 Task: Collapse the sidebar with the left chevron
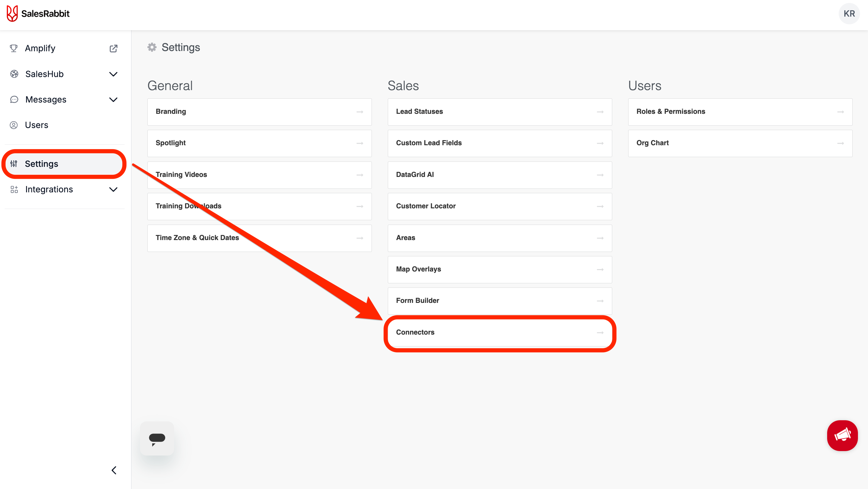coord(114,470)
